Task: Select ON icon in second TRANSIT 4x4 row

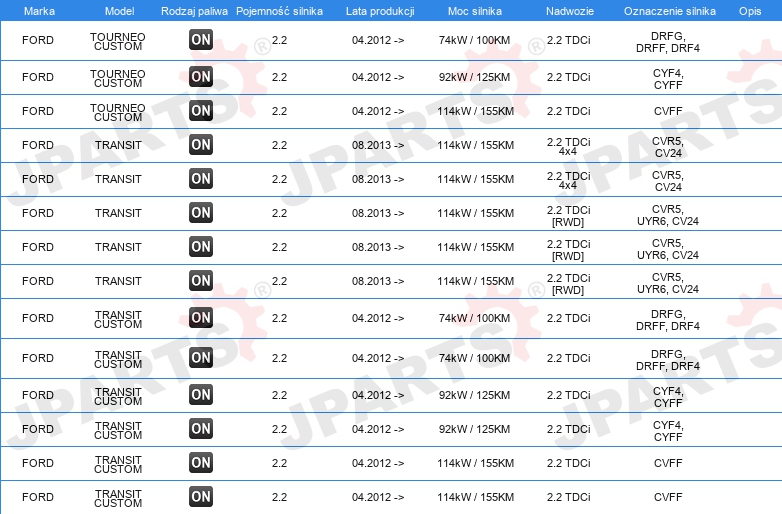Action: (201, 178)
